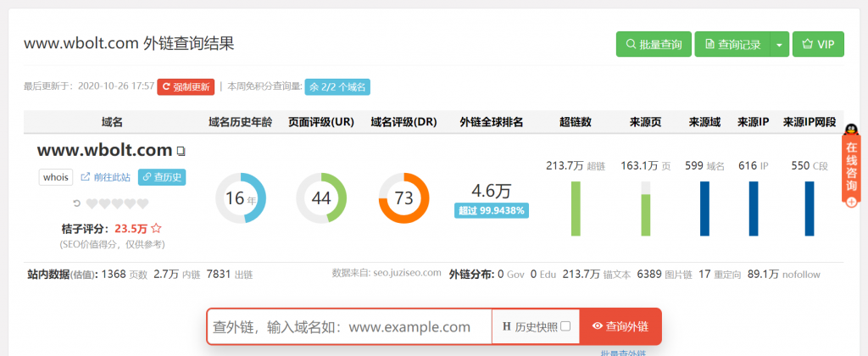868x356 pixels.
Task: Click the 1368 页数 site data value
Action: pos(124,274)
